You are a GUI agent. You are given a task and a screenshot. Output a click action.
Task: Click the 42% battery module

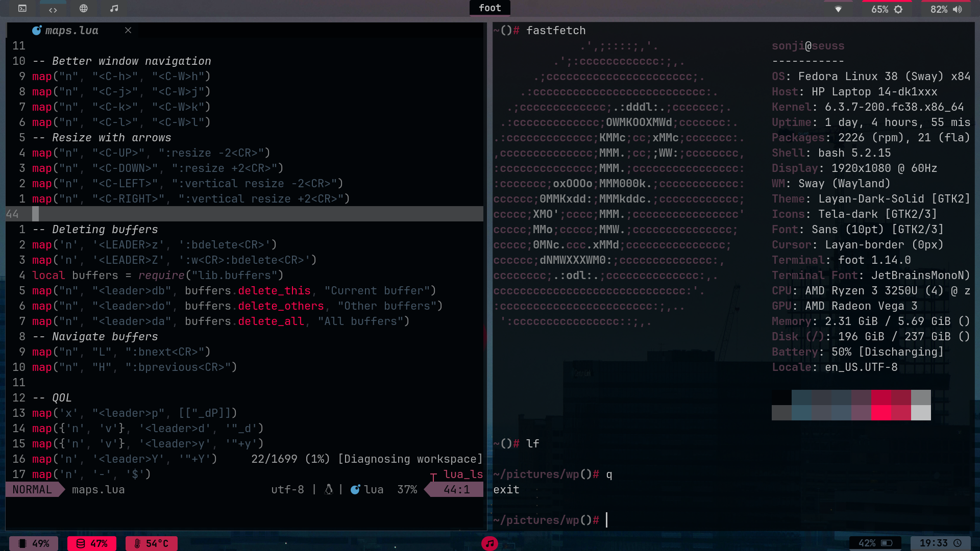coord(875,543)
